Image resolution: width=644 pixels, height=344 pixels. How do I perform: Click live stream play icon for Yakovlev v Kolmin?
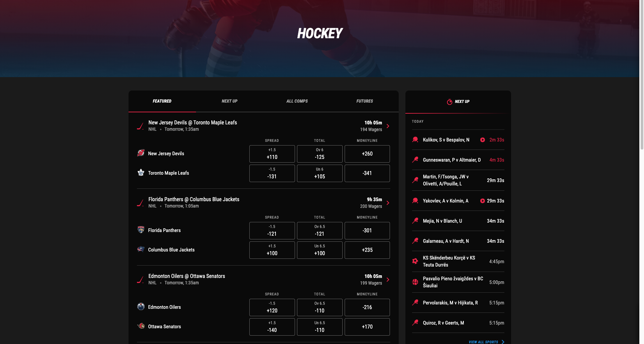pos(483,201)
